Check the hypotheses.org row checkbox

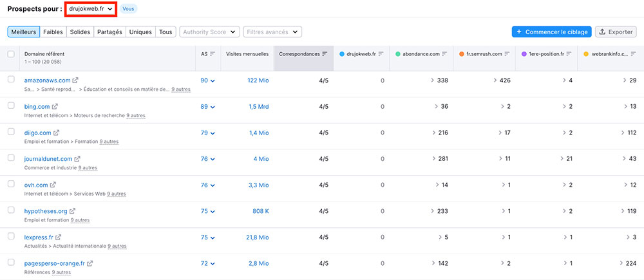(x=11, y=210)
